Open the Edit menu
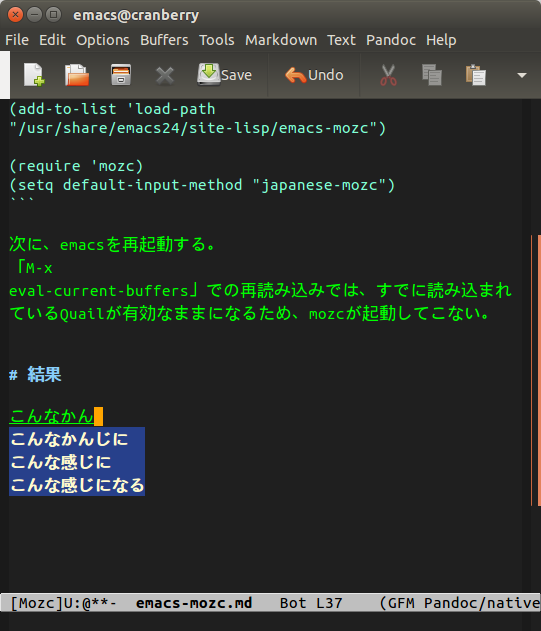541x631 pixels. [52, 40]
